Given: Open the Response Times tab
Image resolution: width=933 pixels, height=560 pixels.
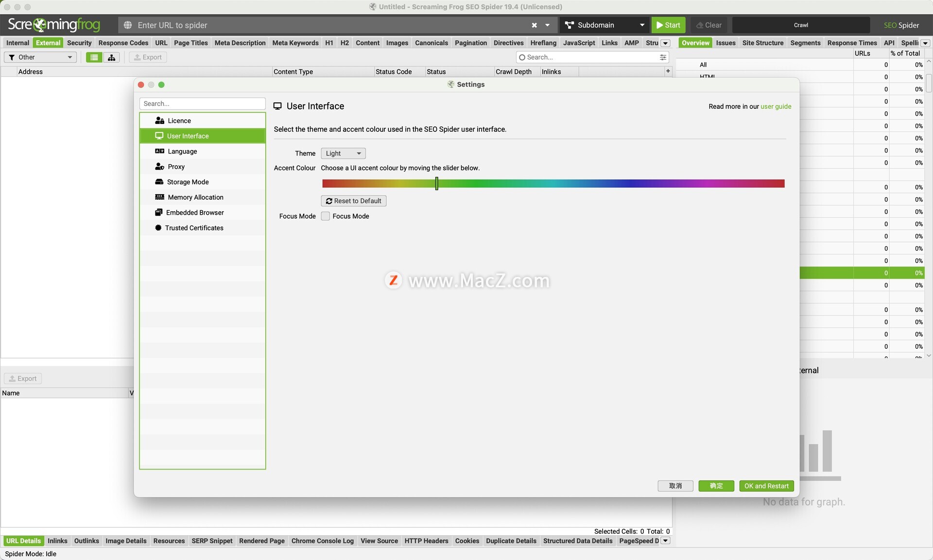Looking at the screenshot, I should tap(852, 43).
